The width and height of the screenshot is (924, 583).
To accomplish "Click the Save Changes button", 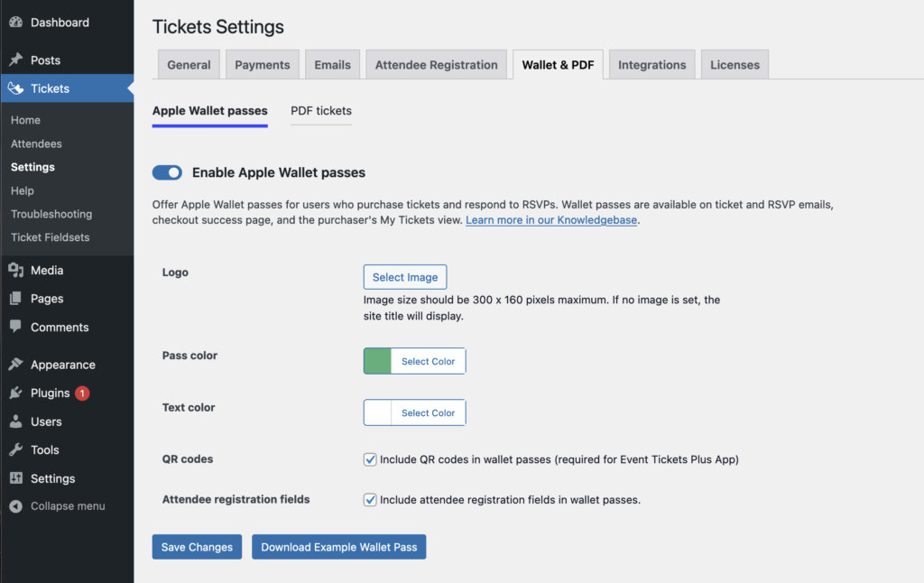I will (197, 546).
